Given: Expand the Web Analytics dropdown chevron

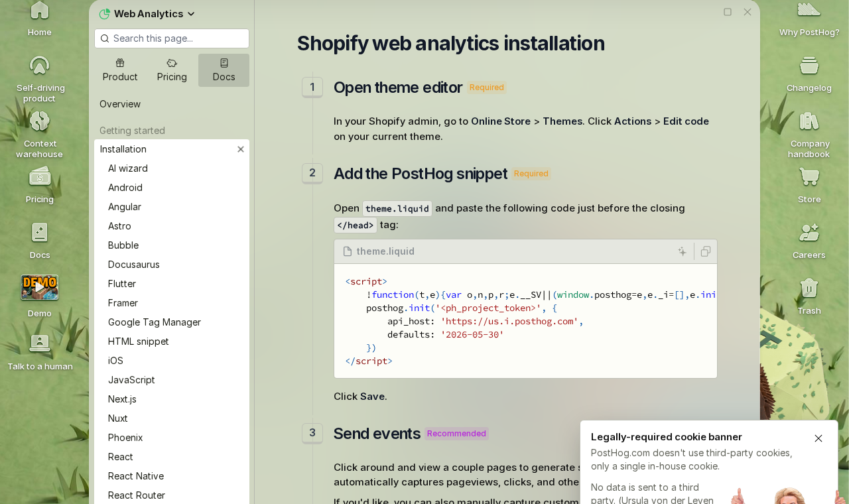Looking at the screenshot, I should pos(192,14).
